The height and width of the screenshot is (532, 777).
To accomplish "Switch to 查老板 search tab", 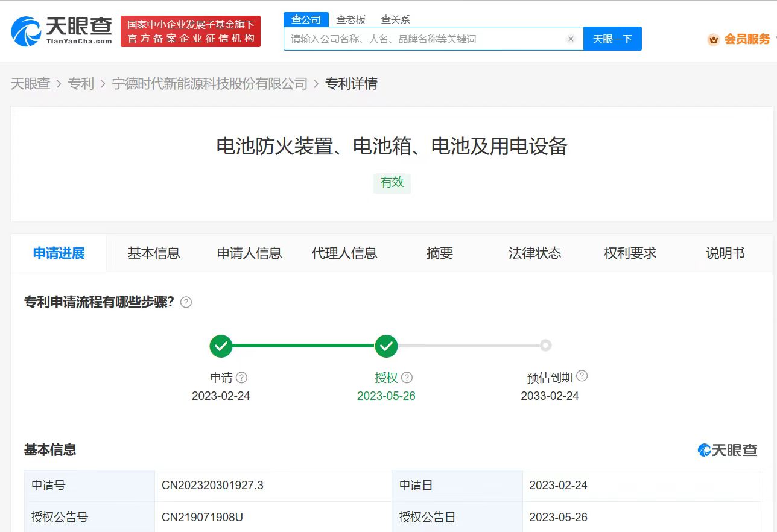I will [350, 19].
